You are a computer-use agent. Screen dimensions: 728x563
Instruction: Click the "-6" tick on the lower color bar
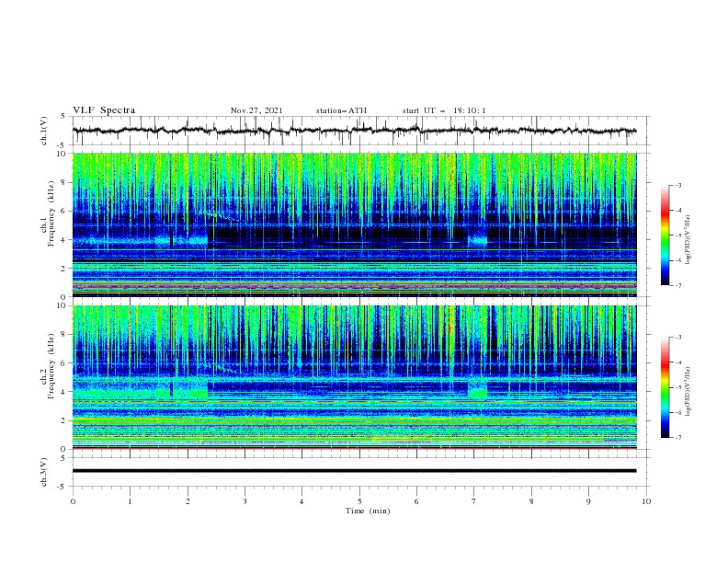[x=677, y=412]
